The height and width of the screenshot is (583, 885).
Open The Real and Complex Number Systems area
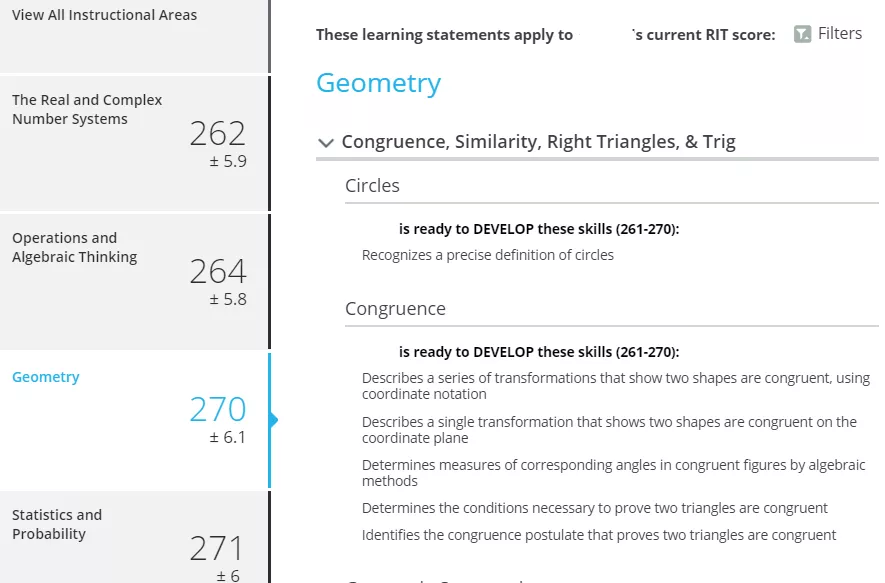click(134, 143)
